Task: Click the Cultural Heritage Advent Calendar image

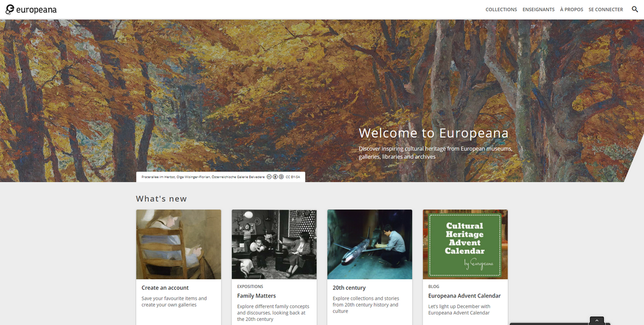Action: [x=465, y=244]
